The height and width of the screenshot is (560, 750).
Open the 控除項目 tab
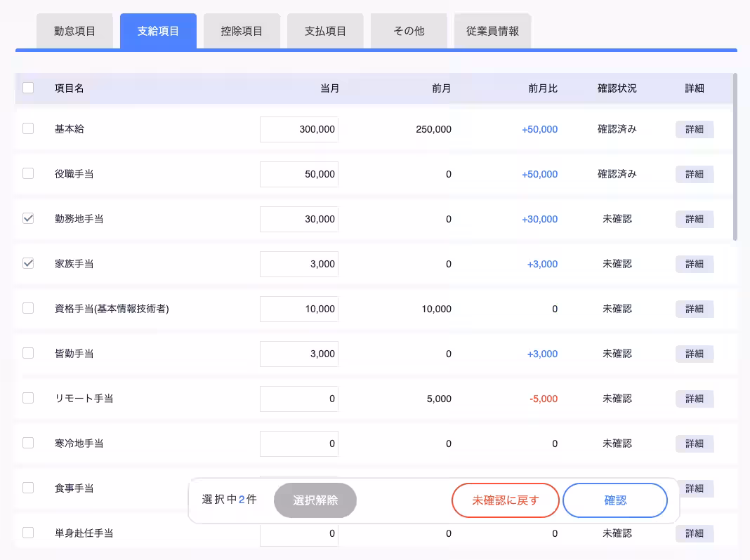(242, 31)
